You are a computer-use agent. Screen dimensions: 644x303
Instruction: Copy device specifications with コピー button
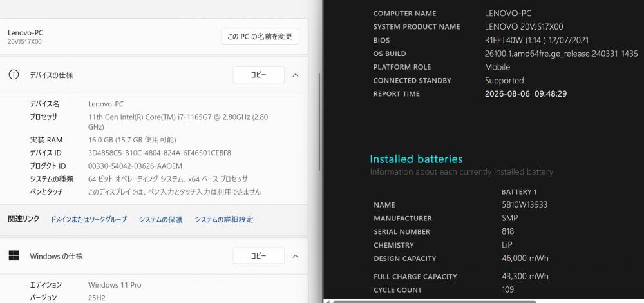[258, 75]
